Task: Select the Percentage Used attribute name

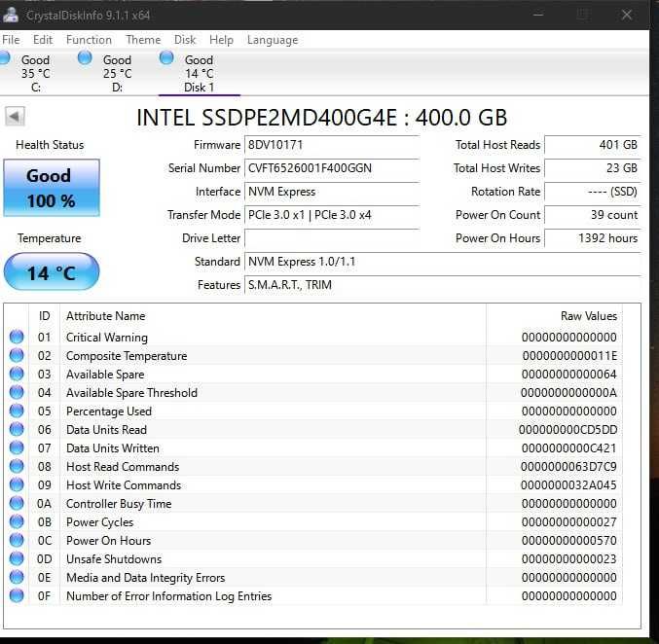Action: click(x=109, y=411)
